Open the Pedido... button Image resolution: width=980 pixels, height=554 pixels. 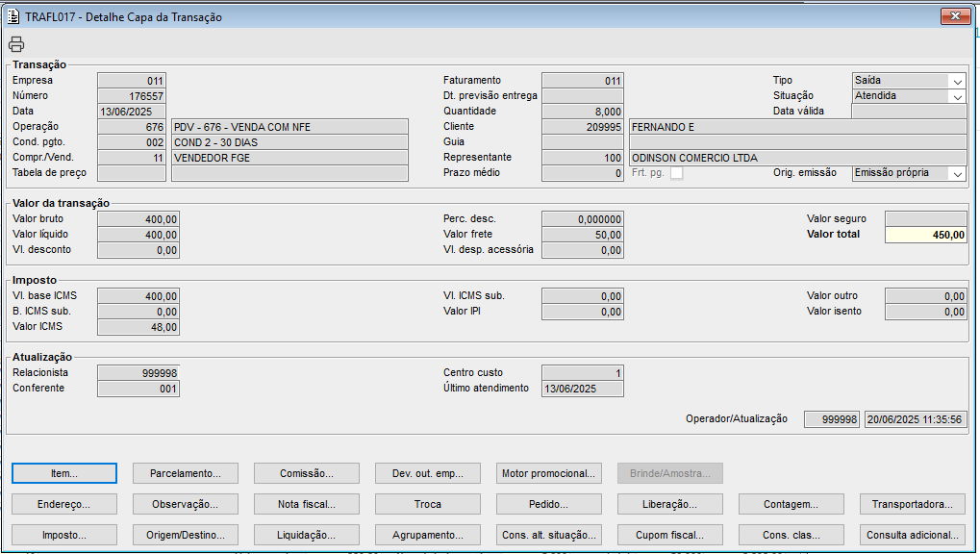(x=549, y=504)
